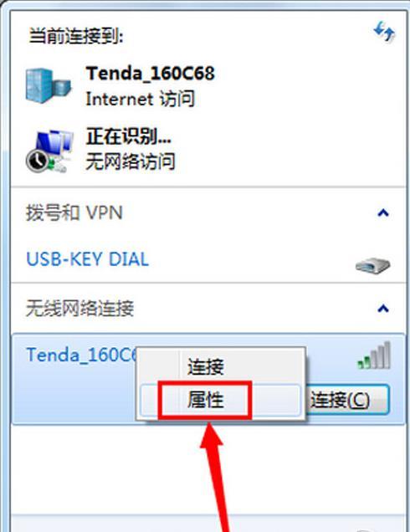Select the highlighted Tenda_160C6 wireless network entry
This screenshot has width=410, height=532.
[x=208, y=379]
